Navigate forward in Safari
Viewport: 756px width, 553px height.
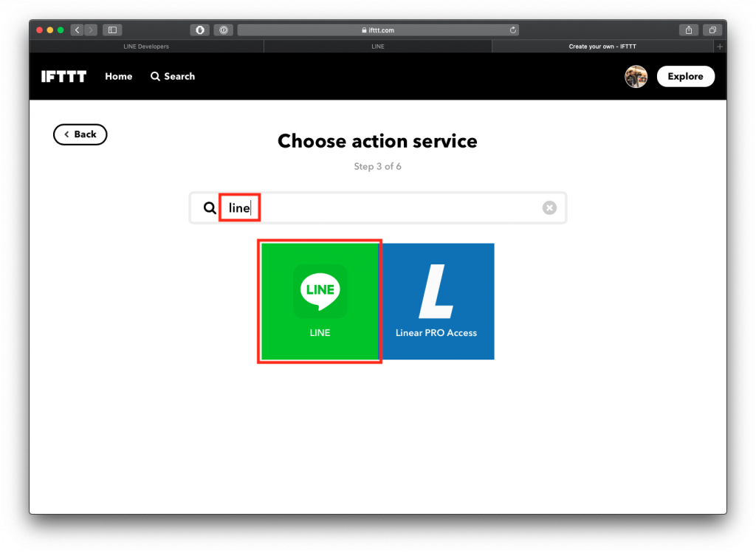click(x=91, y=30)
